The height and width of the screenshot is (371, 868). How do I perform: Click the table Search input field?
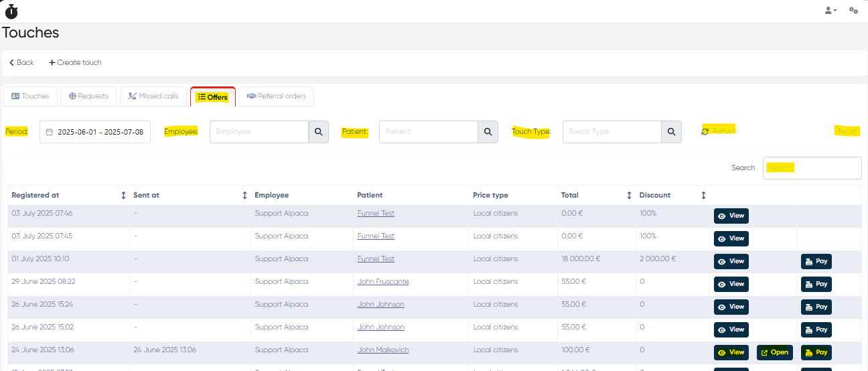point(812,168)
